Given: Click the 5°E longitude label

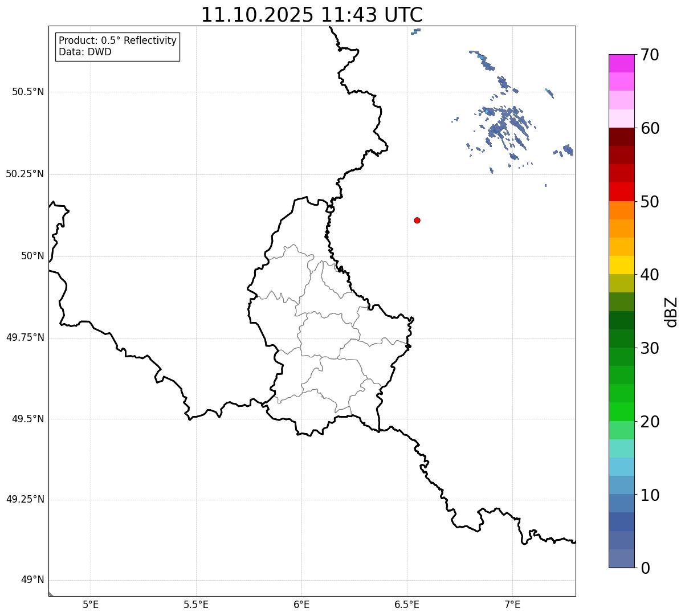Looking at the screenshot, I should 91,604.
